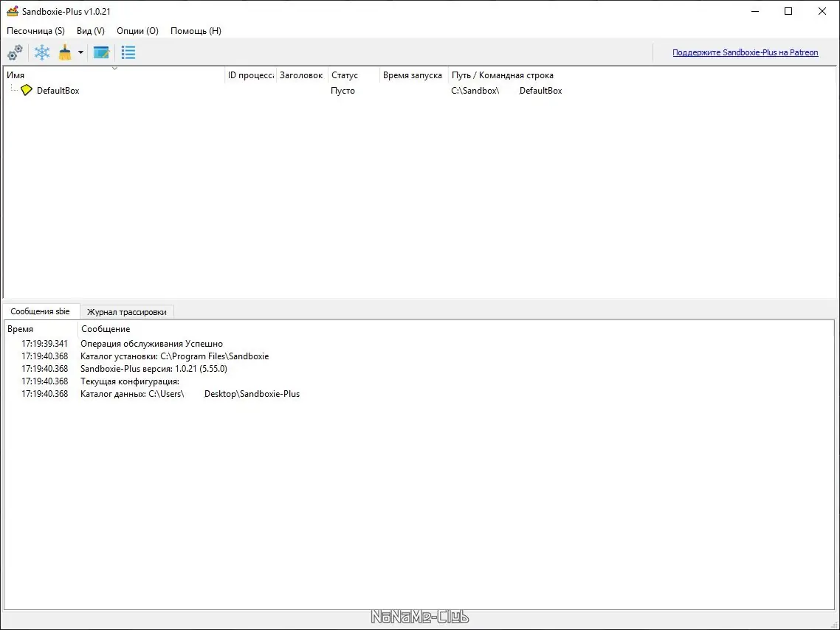Click the 17:19:39.341 timestamp cell
Screen dimensions: 840x630
(44, 344)
